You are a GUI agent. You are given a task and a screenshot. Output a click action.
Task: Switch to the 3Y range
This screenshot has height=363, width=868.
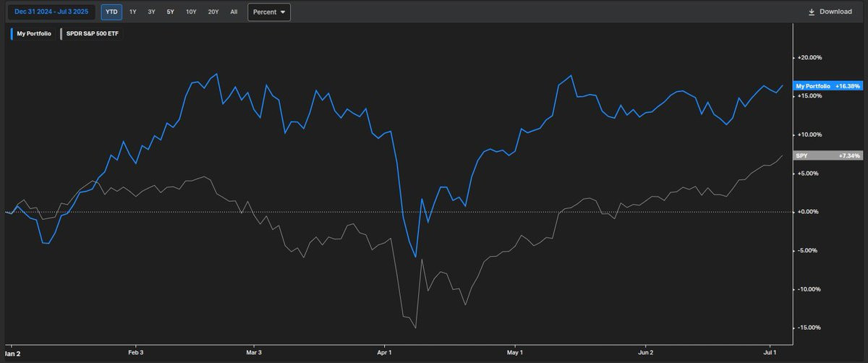tap(151, 12)
